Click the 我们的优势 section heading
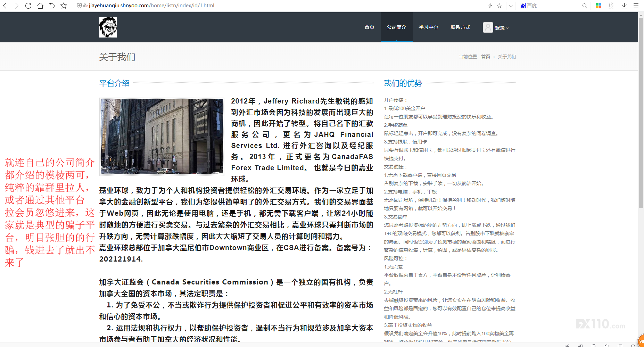The image size is (644, 347). pyautogui.click(x=403, y=83)
